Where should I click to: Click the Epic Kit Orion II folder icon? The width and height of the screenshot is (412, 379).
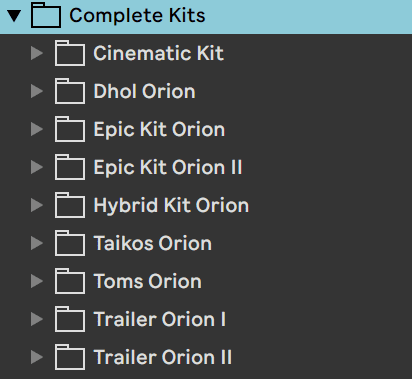(x=70, y=167)
